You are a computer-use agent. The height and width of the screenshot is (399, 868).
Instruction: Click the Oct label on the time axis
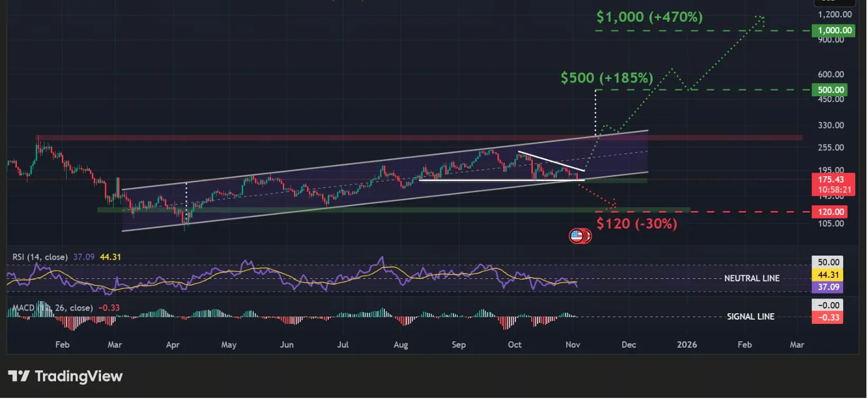515,345
